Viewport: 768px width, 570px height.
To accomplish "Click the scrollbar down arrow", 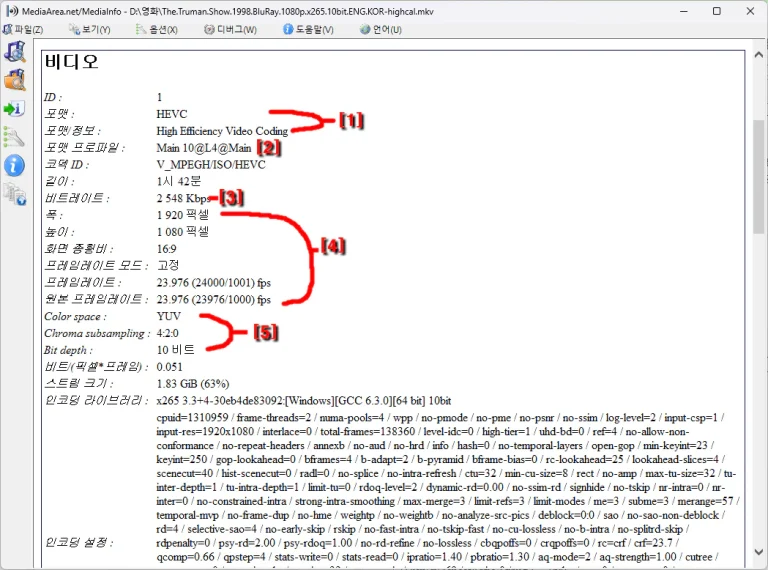I will point(758,551).
